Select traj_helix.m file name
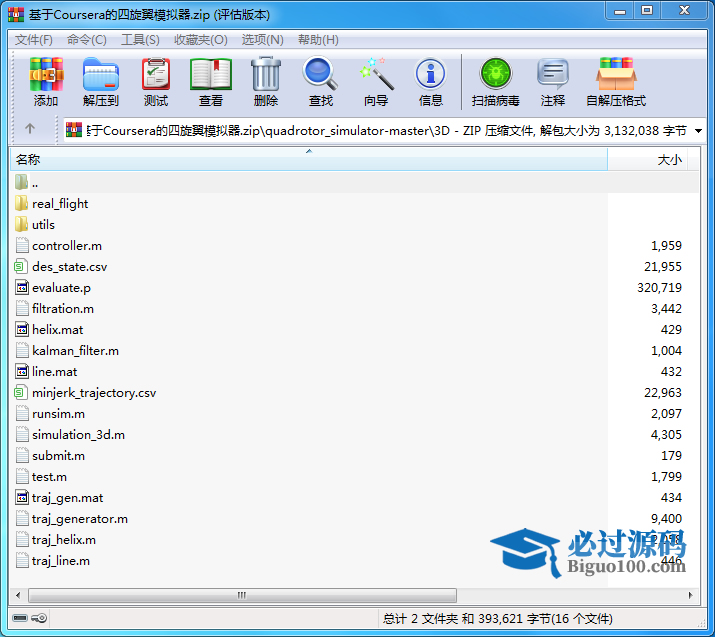 (64, 539)
